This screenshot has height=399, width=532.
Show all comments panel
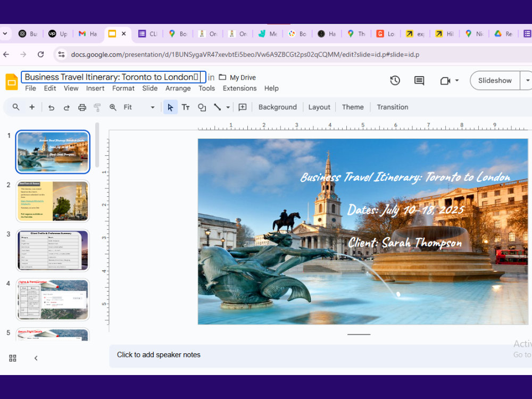(419, 80)
